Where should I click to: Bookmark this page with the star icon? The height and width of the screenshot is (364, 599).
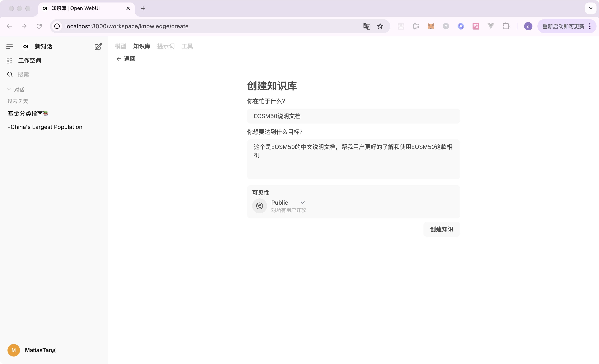pyautogui.click(x=380, y=26)
